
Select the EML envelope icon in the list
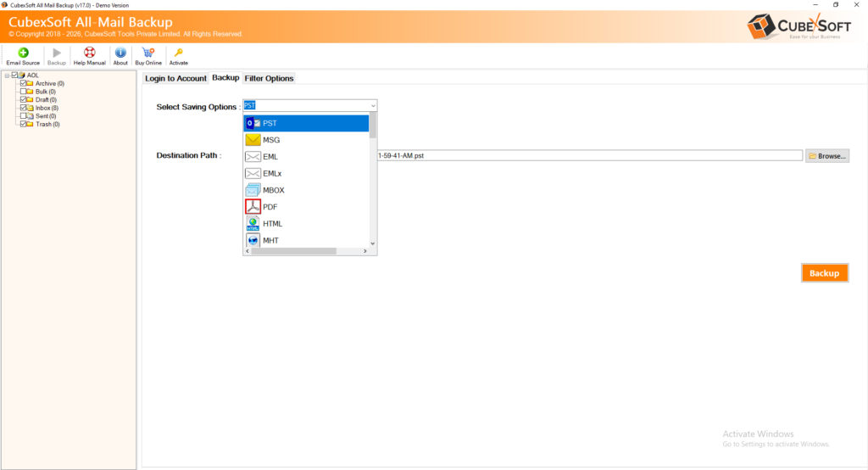[253, 157]
